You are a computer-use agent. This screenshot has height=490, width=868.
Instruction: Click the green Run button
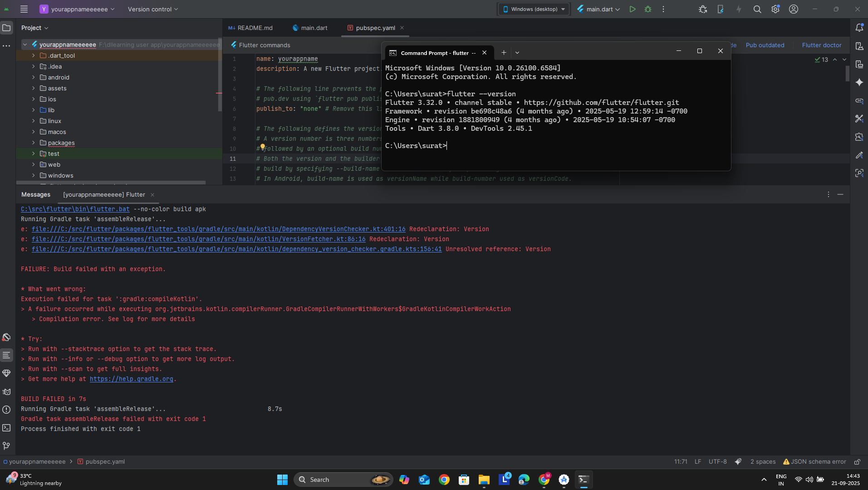(632, 9)
